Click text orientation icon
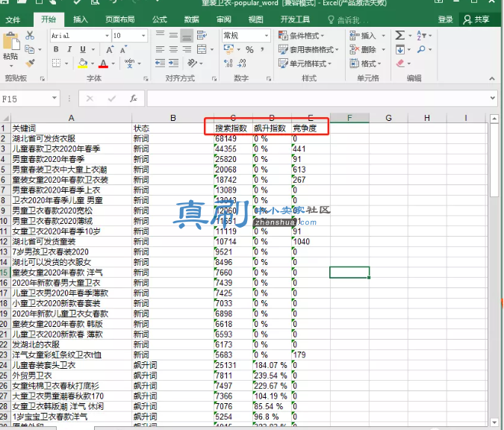 pyautogui.click(x=192, y=63)
